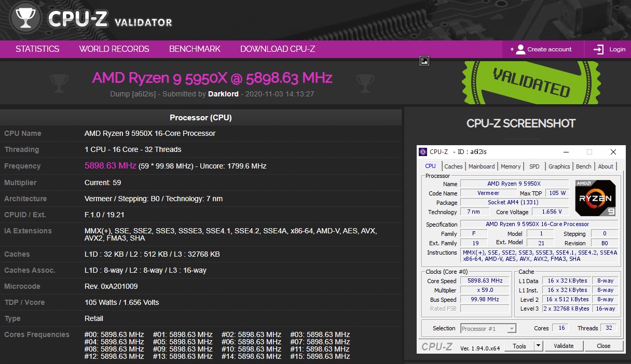Switch to the Bench tab
Image resolution: width=631 pixels, height=364 pixels.
click(583, 166)
